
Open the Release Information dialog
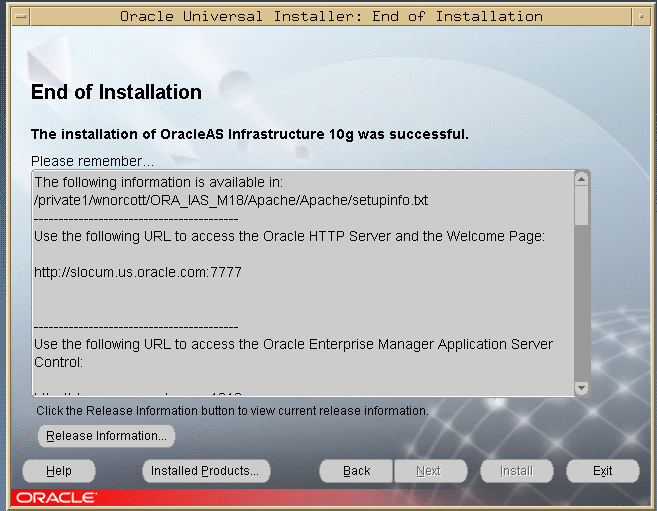coord(106,436)
